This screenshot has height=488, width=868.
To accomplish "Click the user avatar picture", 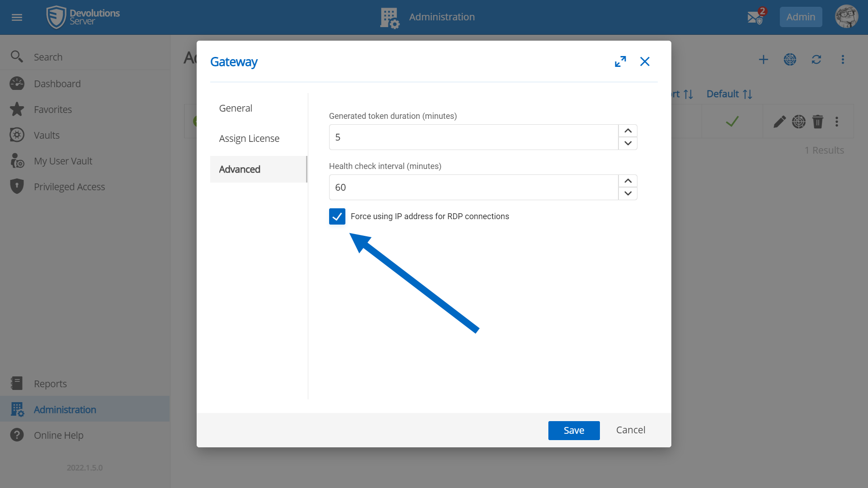I will pyautogui.click(x=846, y=17).
